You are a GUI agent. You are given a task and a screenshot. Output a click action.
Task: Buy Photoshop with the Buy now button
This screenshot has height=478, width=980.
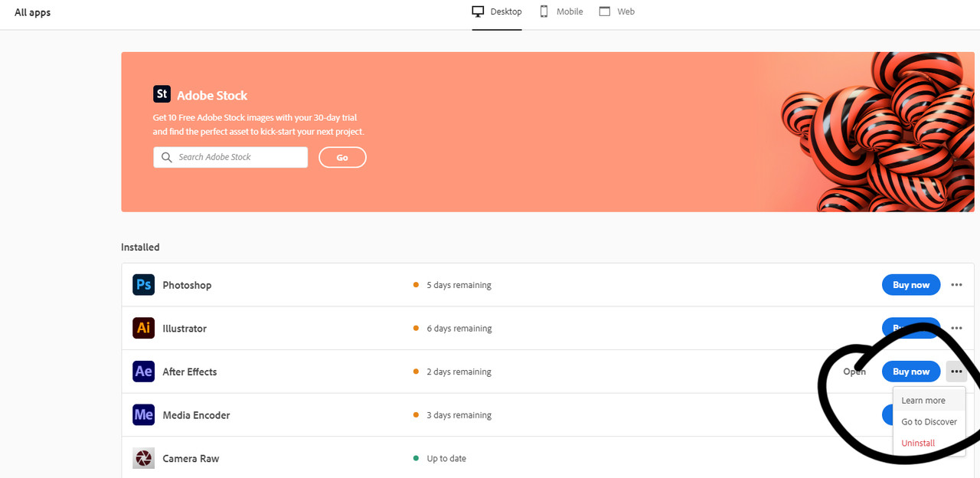(911, 285)
